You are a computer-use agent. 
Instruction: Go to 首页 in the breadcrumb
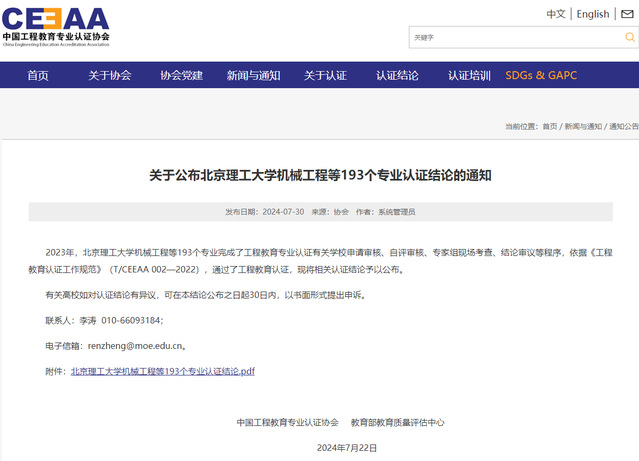click(x=550, y=127)
